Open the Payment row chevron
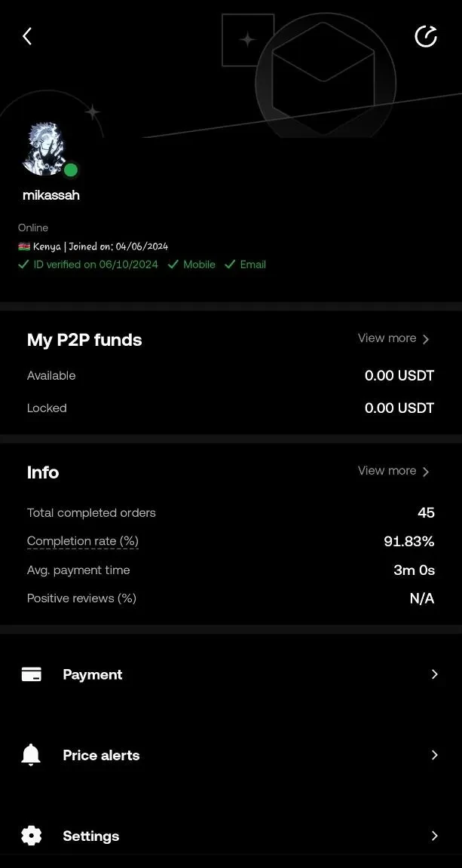This screenshot has height=868, width=462. tap(435, 674)
